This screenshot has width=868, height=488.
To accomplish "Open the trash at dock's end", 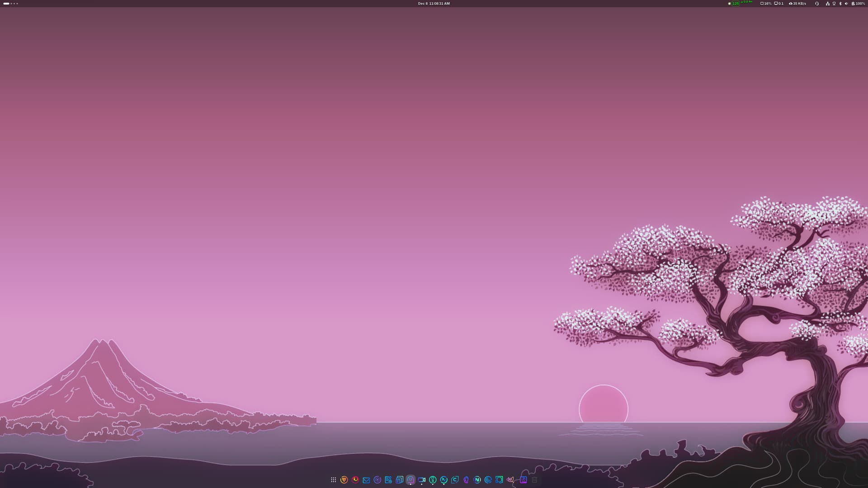I will pos(534,480).
